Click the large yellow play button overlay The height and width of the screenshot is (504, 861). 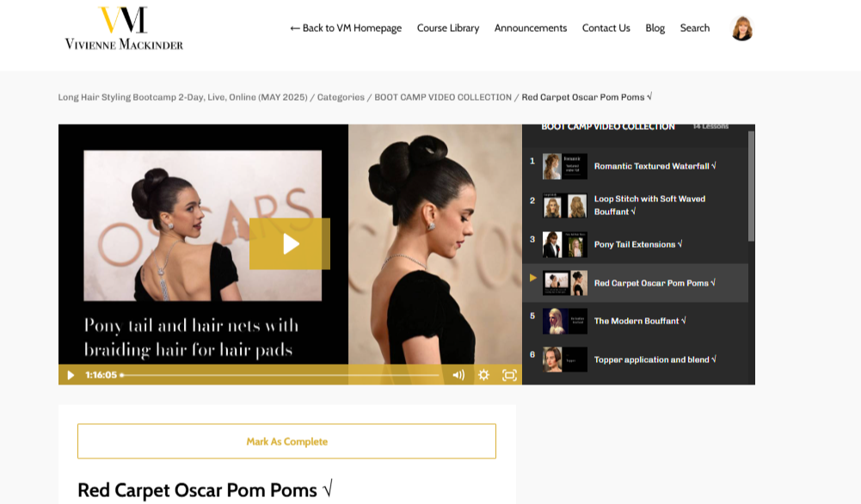290,243
